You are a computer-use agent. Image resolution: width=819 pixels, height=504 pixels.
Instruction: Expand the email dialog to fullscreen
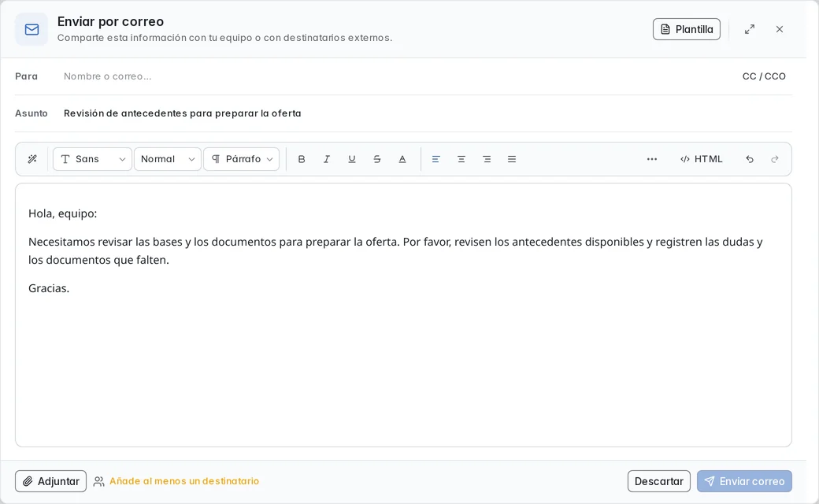pyautogui.click(x=750, y=29)
